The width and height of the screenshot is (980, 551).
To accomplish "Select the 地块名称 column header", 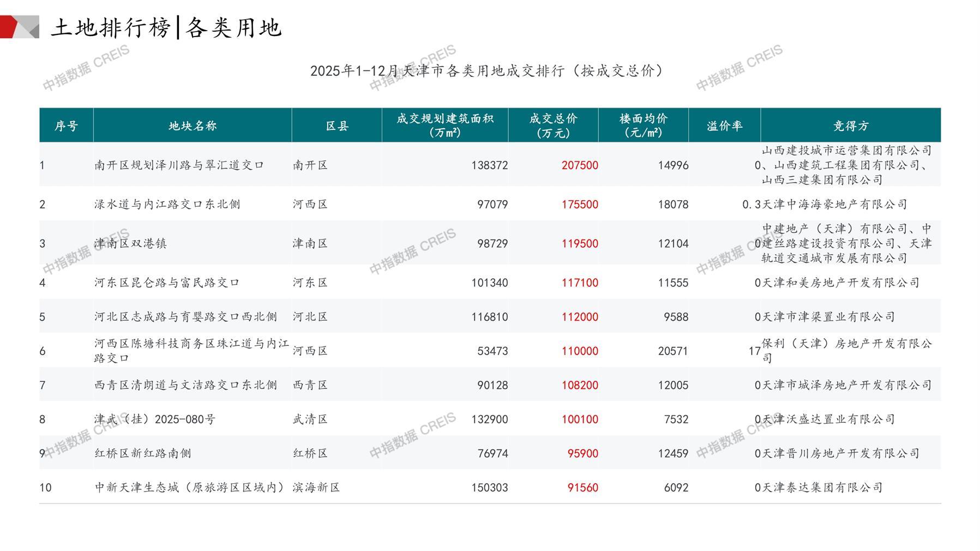I will click(x=193, y=126).
